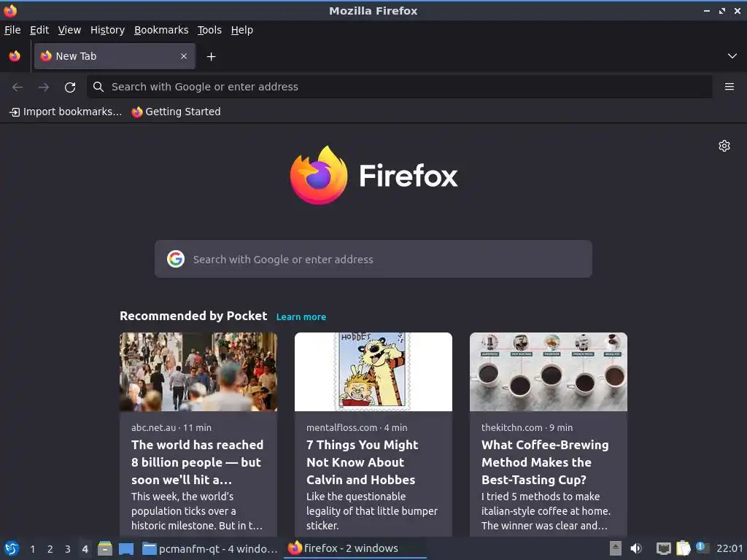
Task: Click the 'I tried 5 methods' description text
Action: (x=546, y=511)
